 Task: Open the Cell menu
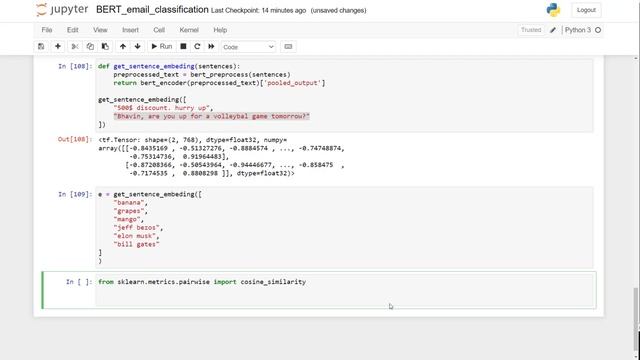coord(159,30)
